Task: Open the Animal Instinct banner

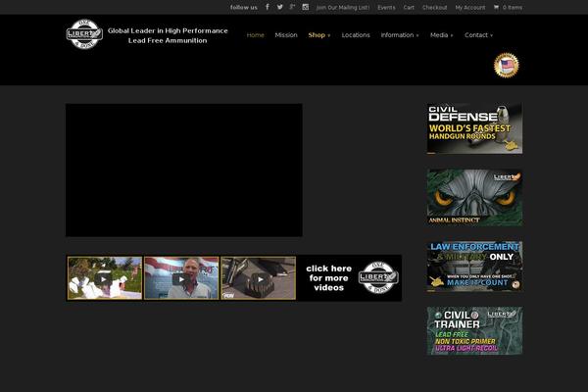Action: coord(474,197)
